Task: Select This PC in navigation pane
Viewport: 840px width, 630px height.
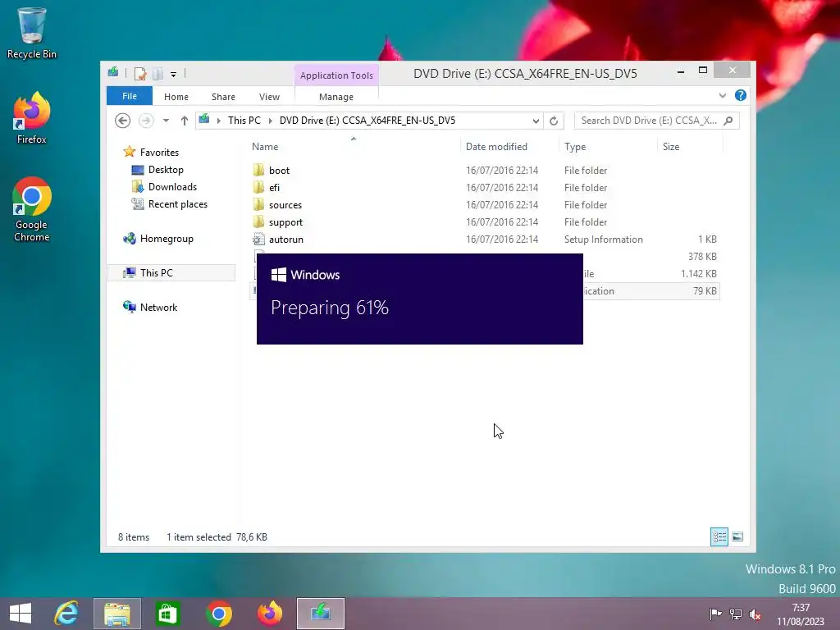Action: tap(171, 272)
